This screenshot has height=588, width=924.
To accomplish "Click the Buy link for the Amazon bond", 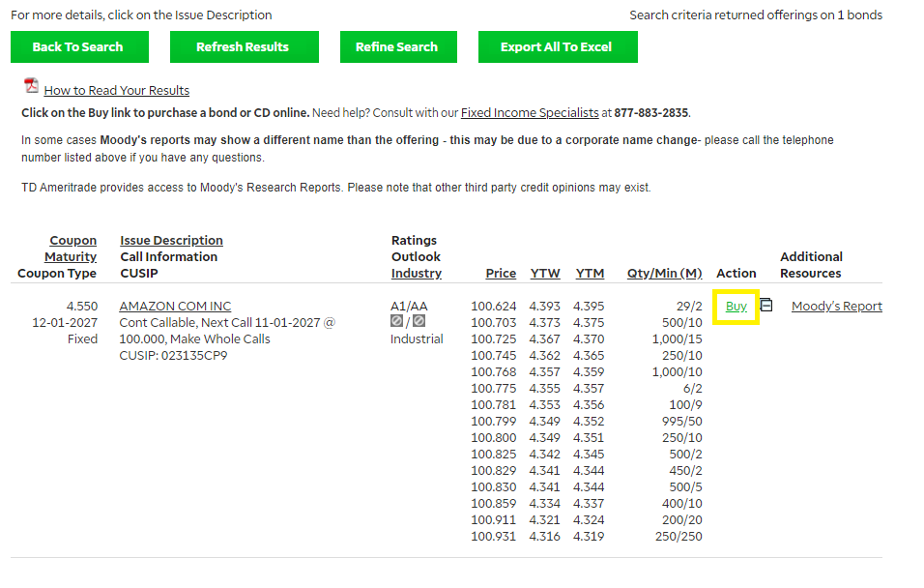I will point(736,307).
